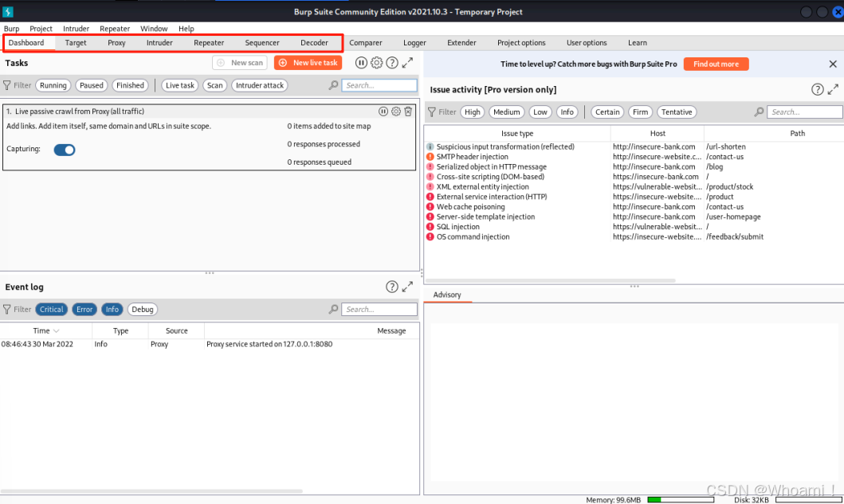This screenshot has width=844, height=504.
Task: Click the New live task button
Action: 308,63
